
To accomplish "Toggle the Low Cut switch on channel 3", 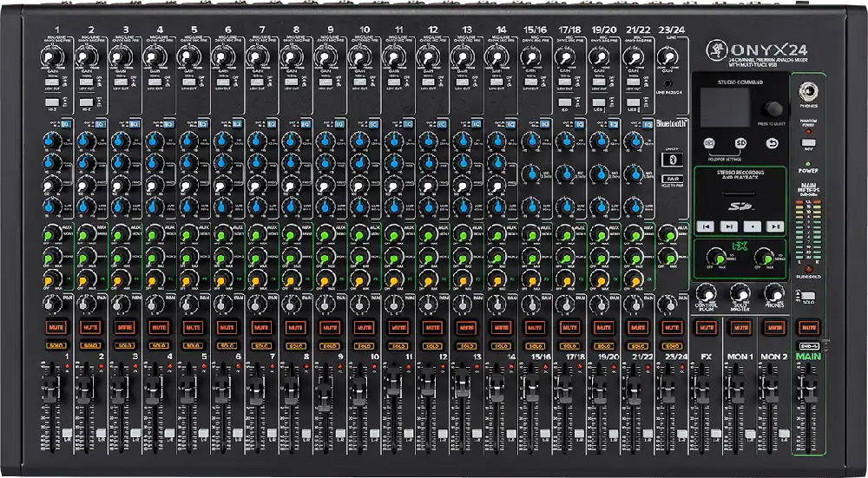I will [121, 82].
